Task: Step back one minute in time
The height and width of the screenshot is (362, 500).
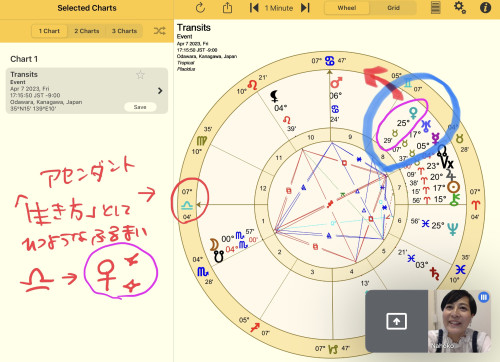Action: (x=254, y=8)
